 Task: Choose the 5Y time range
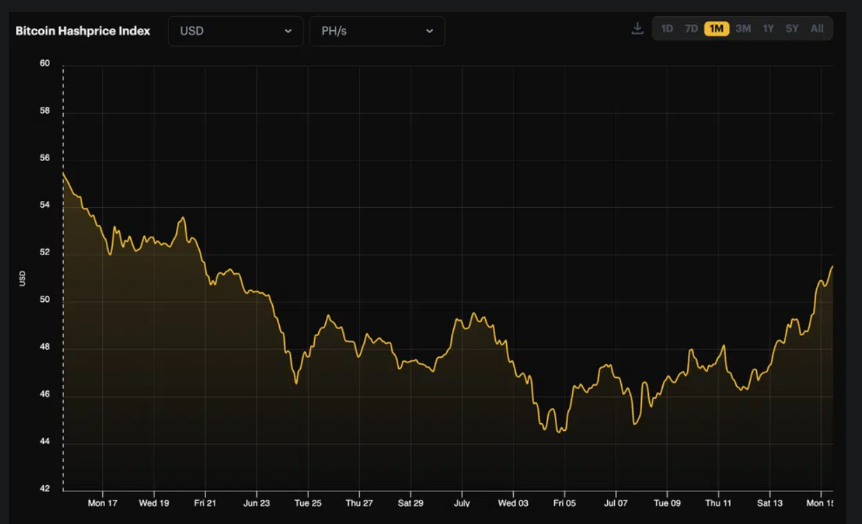[792, 29]
